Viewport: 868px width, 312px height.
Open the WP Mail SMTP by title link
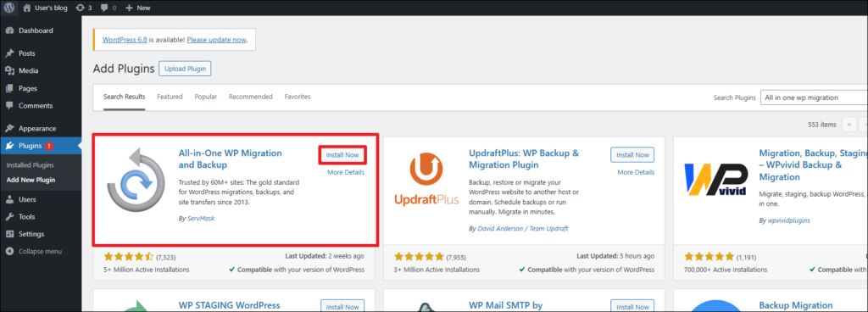[x=505, y=305]
